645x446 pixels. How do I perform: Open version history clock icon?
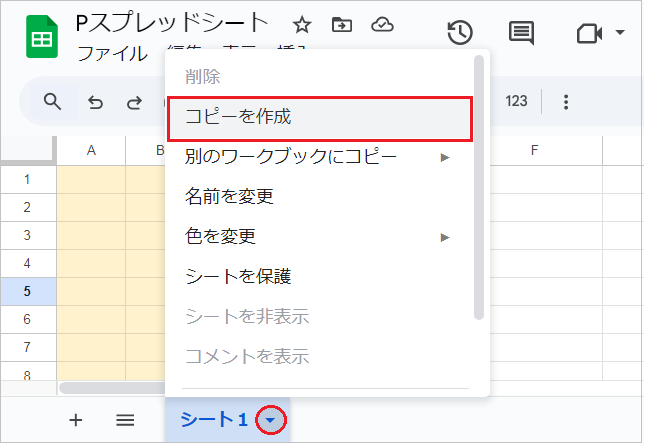(x=459, y=33)
